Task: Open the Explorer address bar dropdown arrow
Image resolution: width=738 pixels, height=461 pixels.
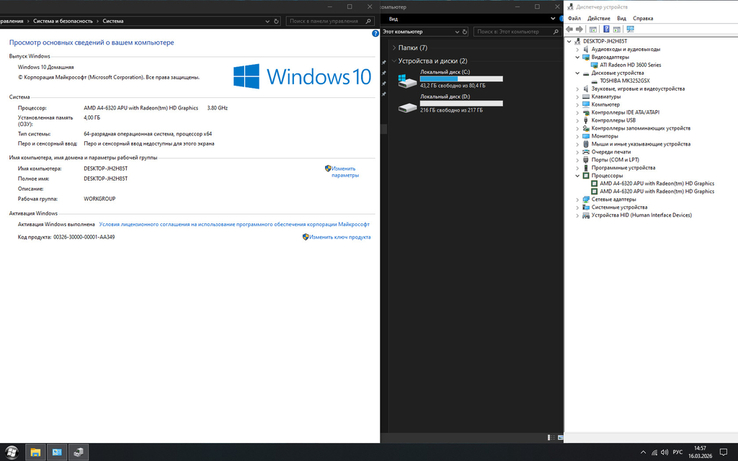Action: pos(457,32)
